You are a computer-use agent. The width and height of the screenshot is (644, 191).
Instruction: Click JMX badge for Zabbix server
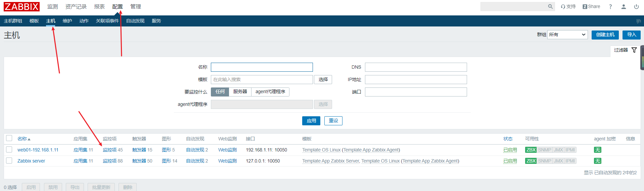(558, 161)
